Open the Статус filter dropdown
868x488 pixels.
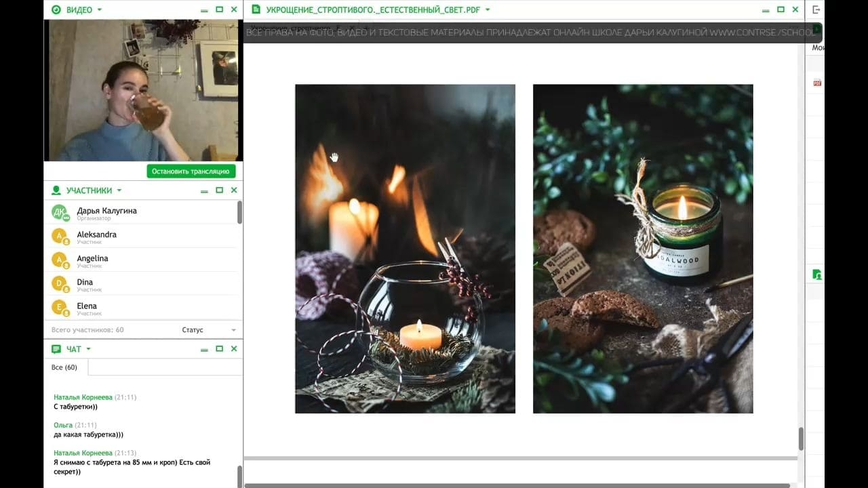point(209,330)
